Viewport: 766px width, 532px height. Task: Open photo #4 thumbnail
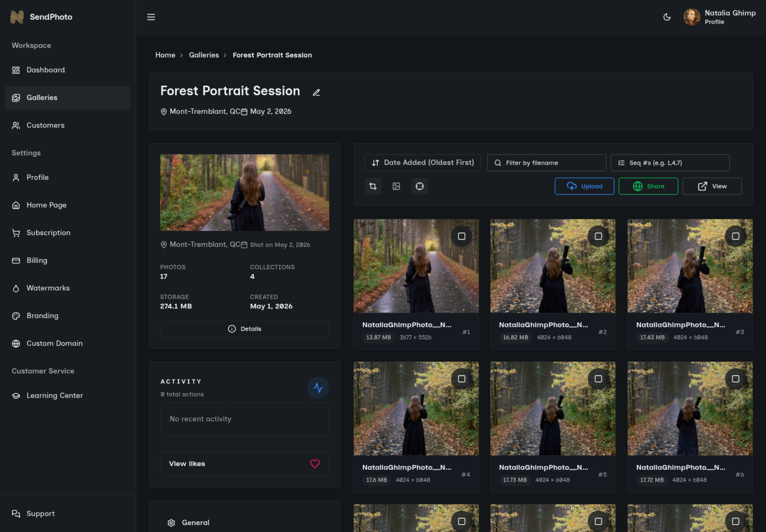coord(416,409)
